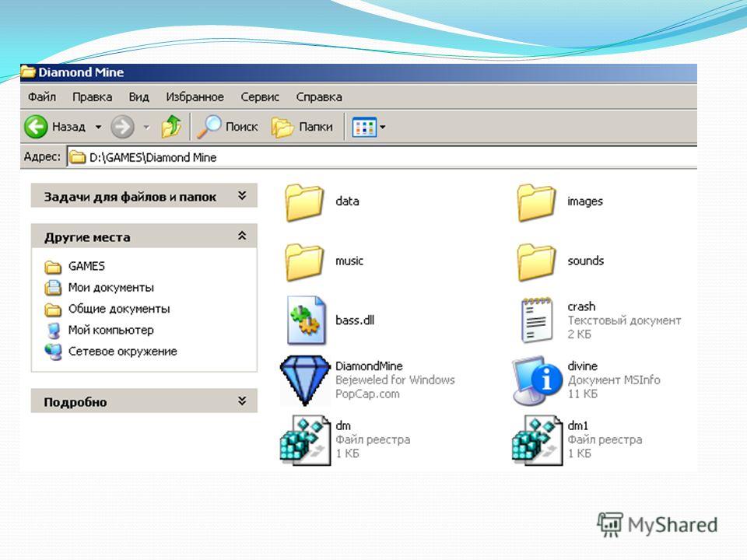Follow the Мой компьютер link
This screenshot has height=560, width=747.
111,330
